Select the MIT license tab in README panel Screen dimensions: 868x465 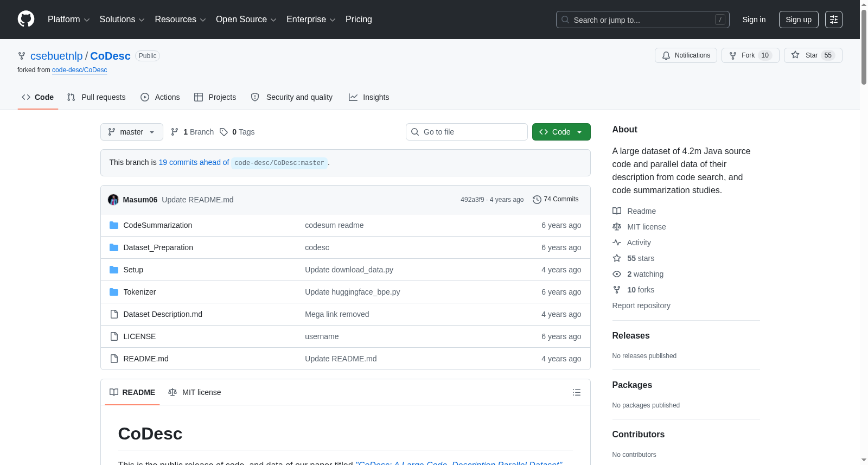195,392
